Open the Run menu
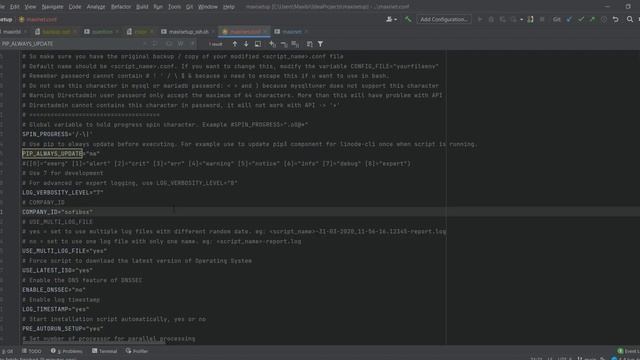 (158, 7)
